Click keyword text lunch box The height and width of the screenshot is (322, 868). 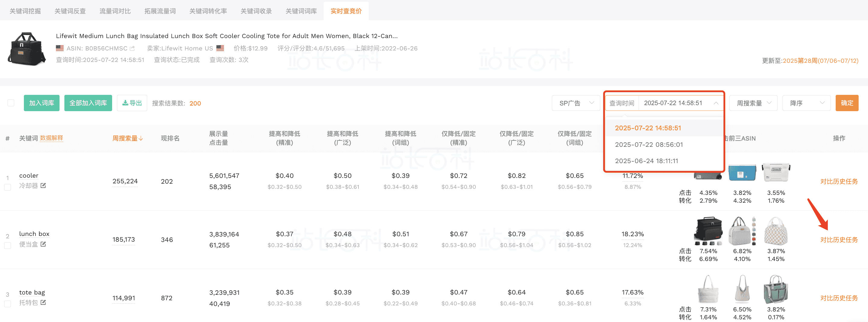pyautogui.click(x=34, y=234)
